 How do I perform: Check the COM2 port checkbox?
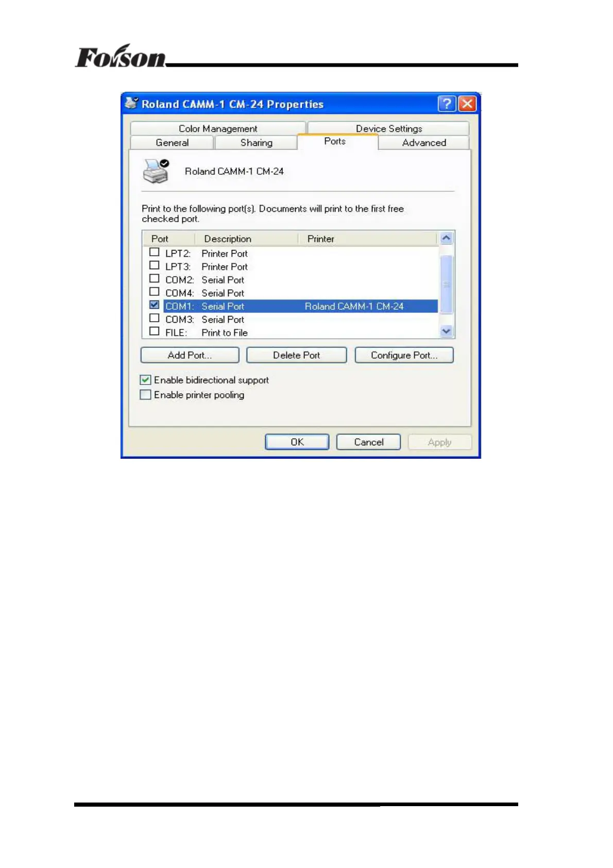pos(154,279)
